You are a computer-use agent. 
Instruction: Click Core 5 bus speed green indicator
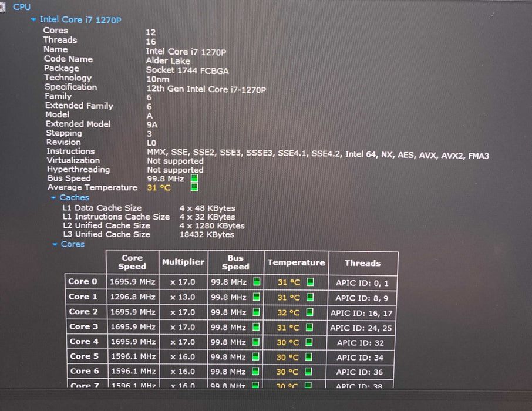click(x=255, y=357)
